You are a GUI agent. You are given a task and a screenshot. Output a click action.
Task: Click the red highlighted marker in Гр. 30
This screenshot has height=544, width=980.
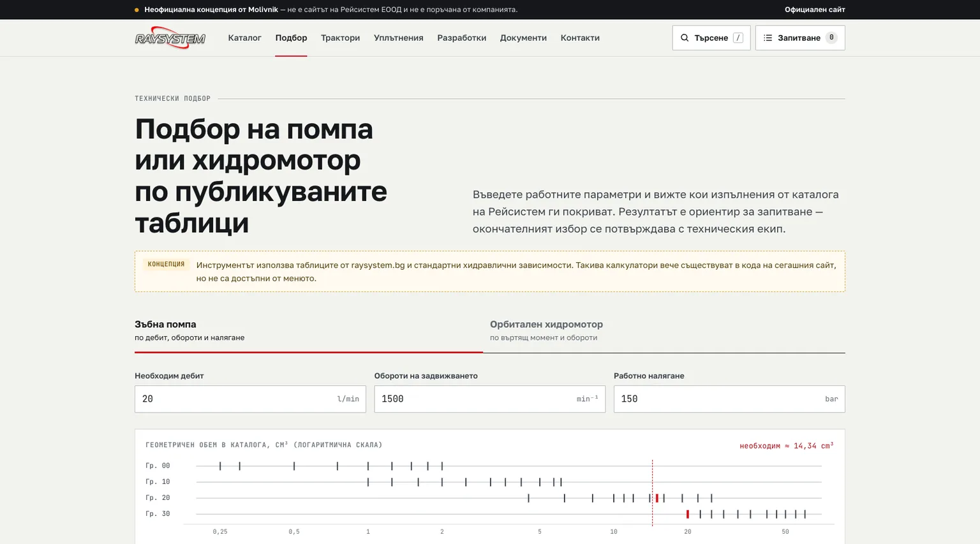pos(687,514)
